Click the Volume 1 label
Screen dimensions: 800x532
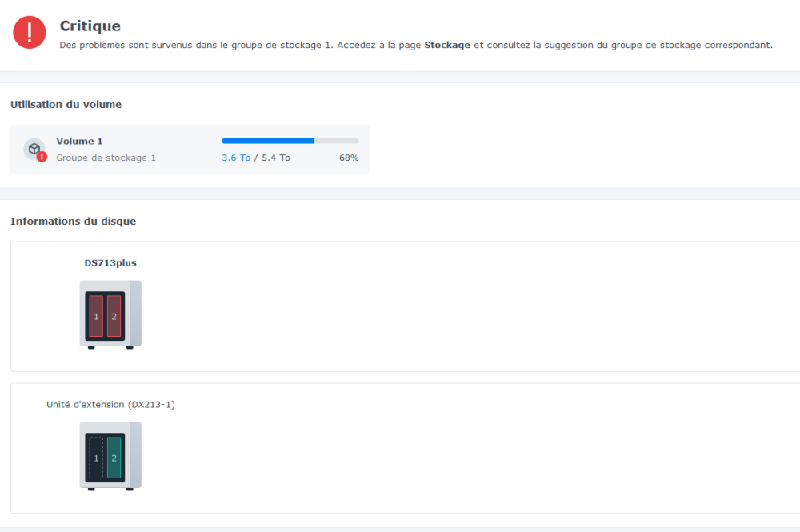79,142
